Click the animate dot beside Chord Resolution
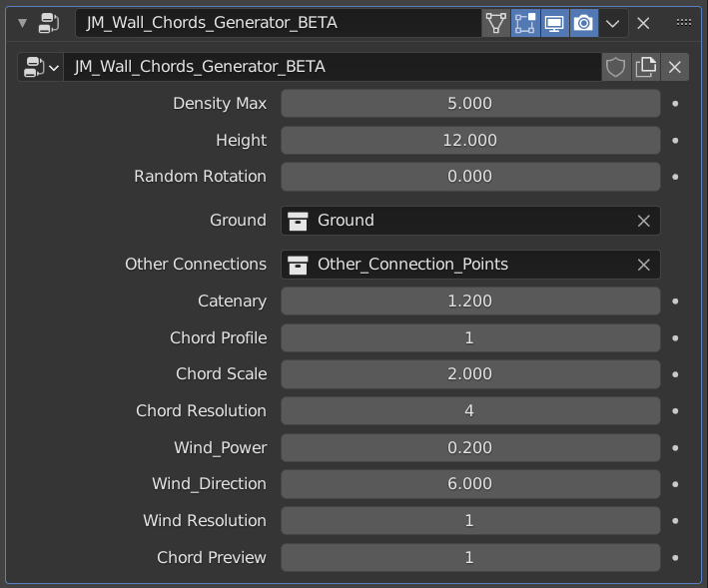The width and height of the screenshot is (708, 588). tap(675, 411)
